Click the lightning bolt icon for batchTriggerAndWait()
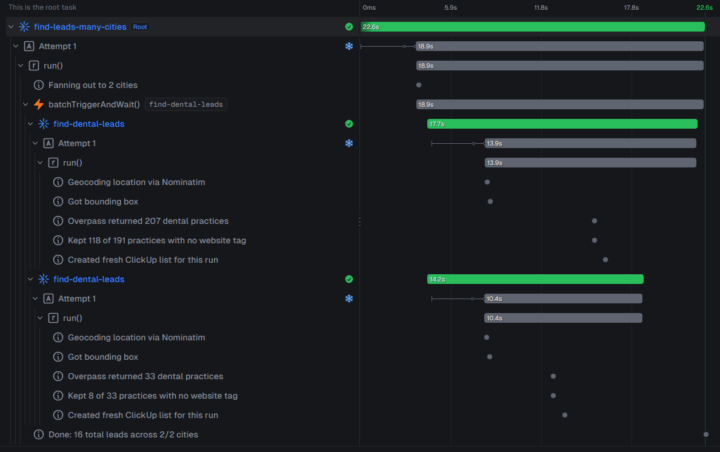720x452 pixels. click(x=39, y=104)
